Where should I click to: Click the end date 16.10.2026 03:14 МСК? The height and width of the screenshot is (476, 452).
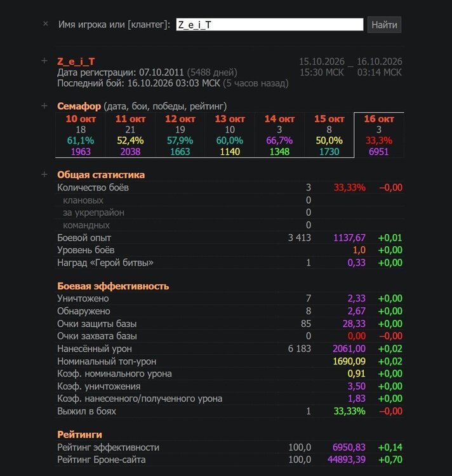[x=380, y=67]
